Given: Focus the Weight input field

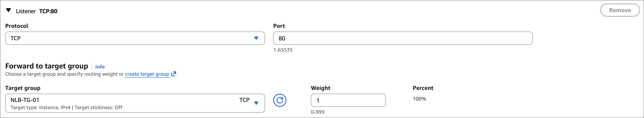Looking at the screenshot, I should coord(348,100).
